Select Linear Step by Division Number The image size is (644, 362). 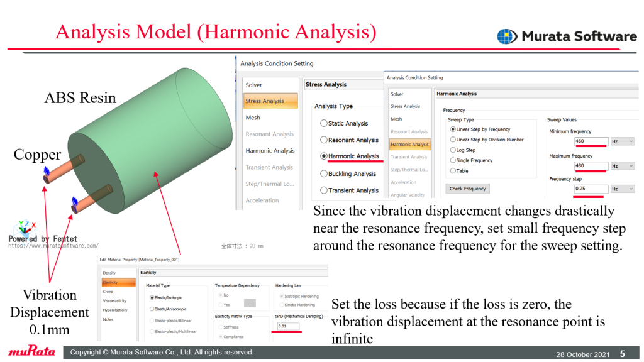453,140
